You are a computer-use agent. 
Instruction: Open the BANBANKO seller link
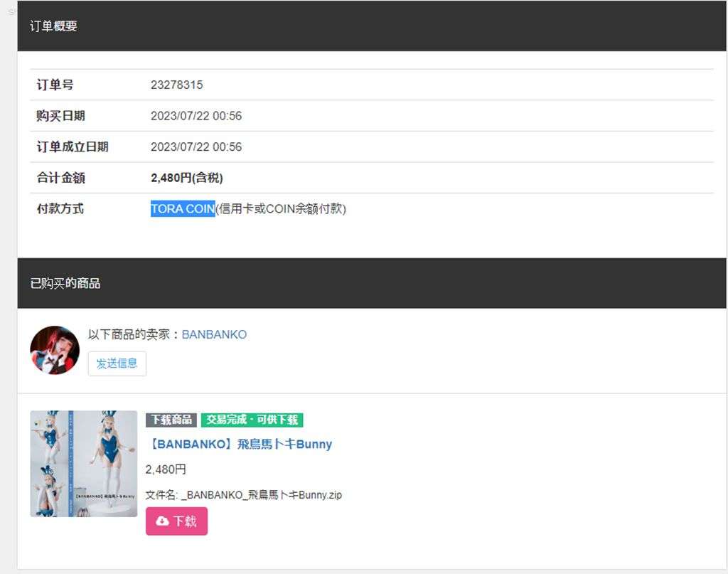click(x=214, y=334)
